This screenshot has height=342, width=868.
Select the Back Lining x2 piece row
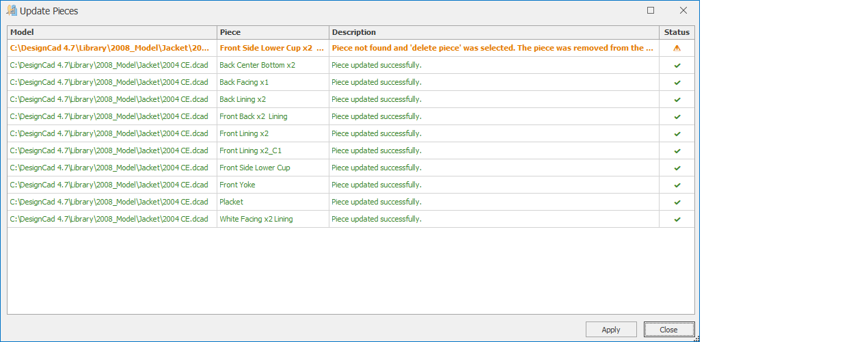pos(243,99)
